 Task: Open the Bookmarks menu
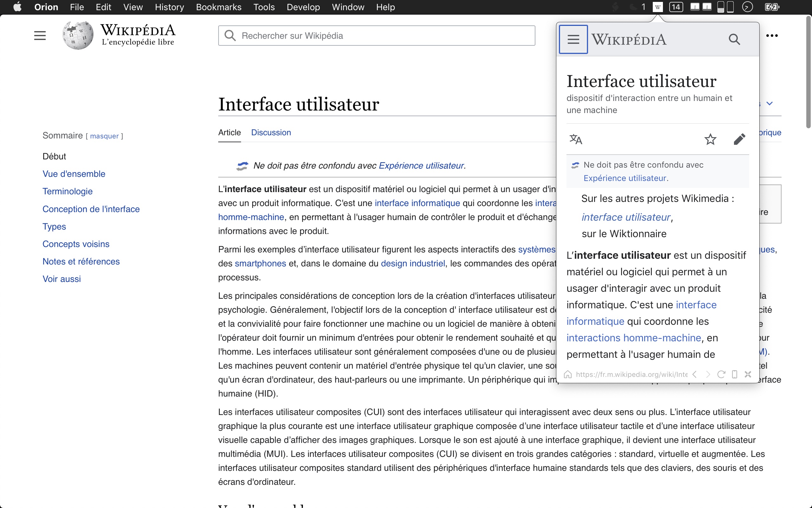pyautogui.click(x=219, y=7)
